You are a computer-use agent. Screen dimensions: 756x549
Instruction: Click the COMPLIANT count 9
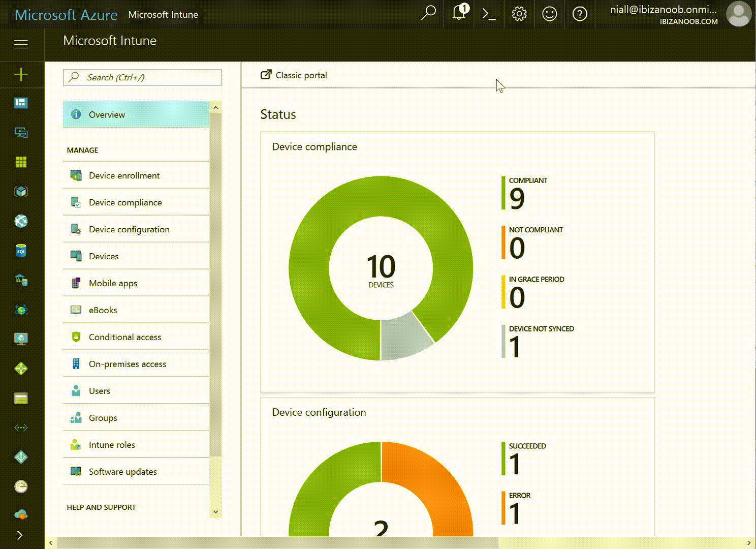(517, 198)
